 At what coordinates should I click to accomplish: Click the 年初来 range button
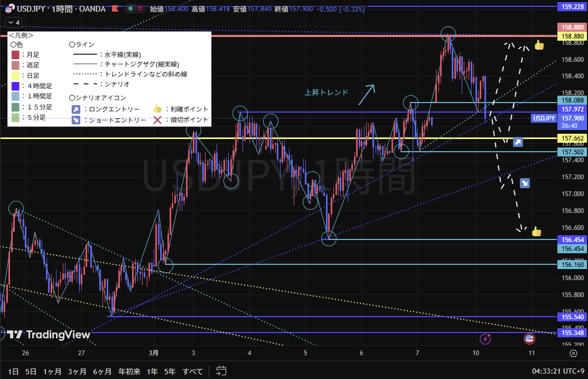point(129,371)
